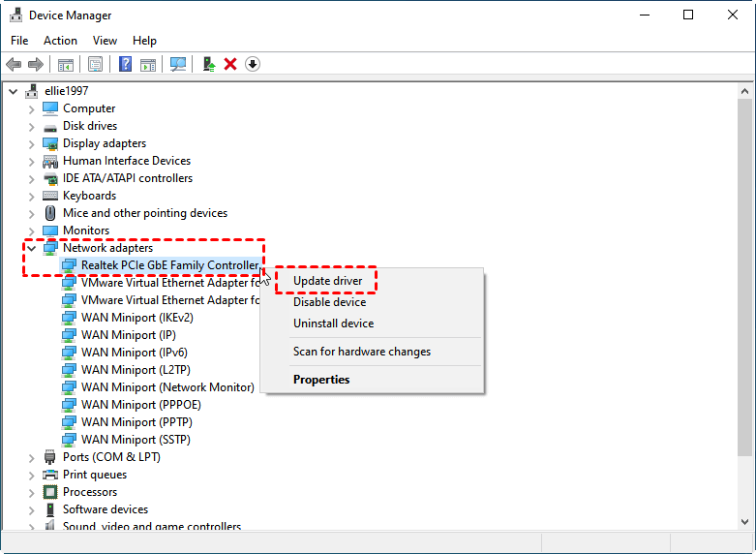756x554 pixels.
Task: Expand the Keyboards category
Action: pyautogui.click(x=32, y=196)
